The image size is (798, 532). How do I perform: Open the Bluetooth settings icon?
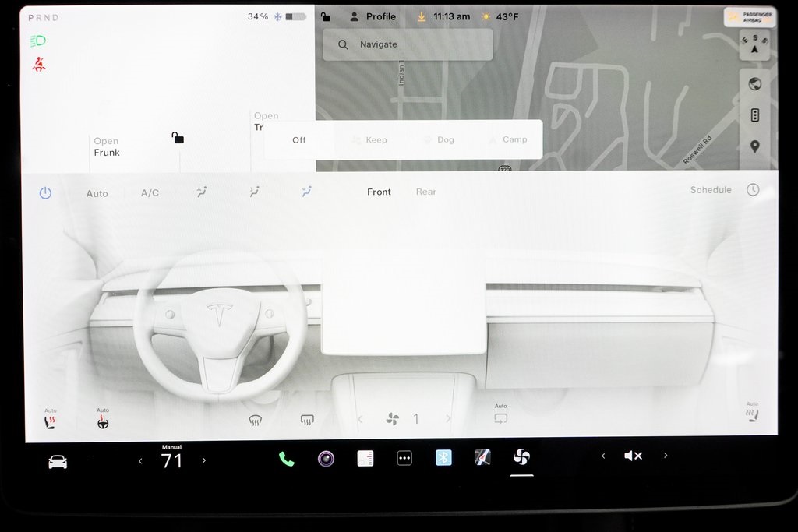point(443,458)
